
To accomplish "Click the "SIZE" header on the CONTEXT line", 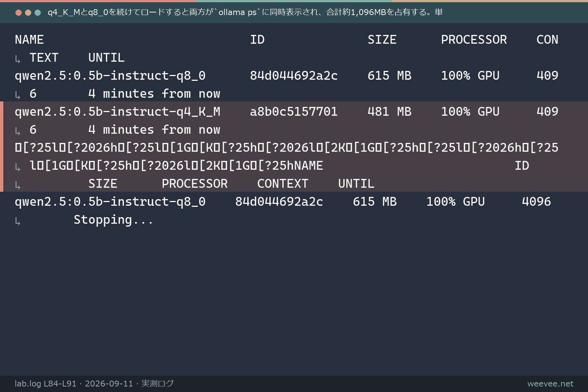I will point(103,184).
